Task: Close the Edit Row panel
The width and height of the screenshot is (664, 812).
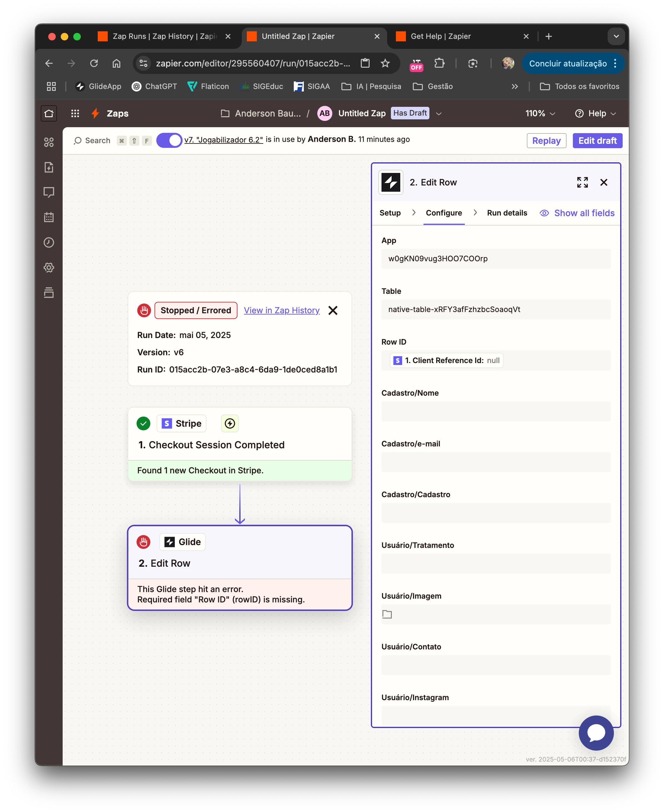Action: tap(604, 182)
